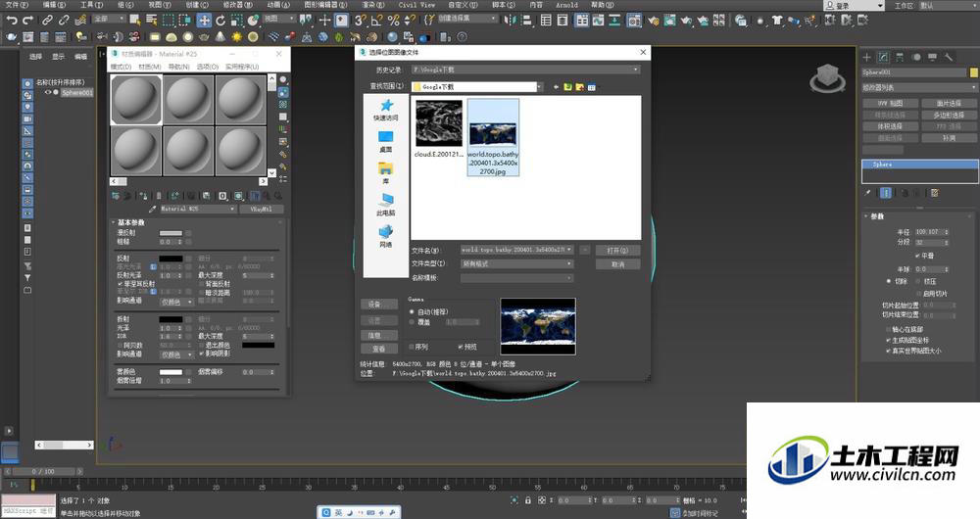
Task: Open the Utilities wrench tab in command panel
Action: point(949,57)
